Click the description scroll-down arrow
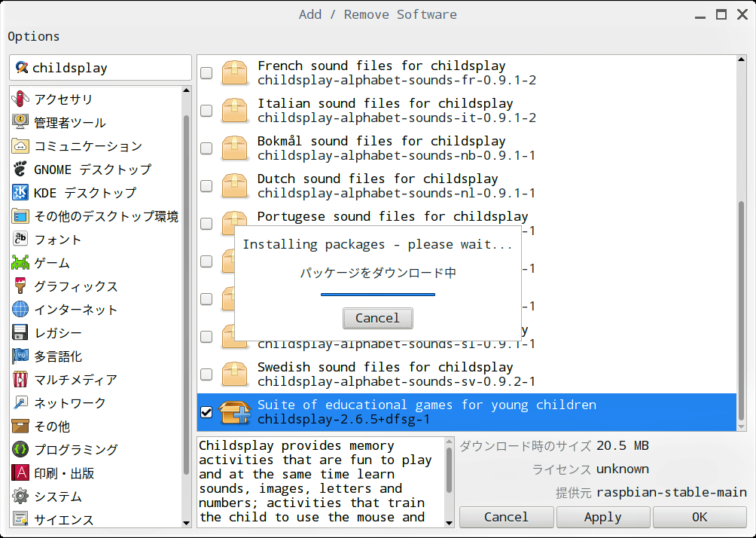The image size is (756, 538). [450, 523]
